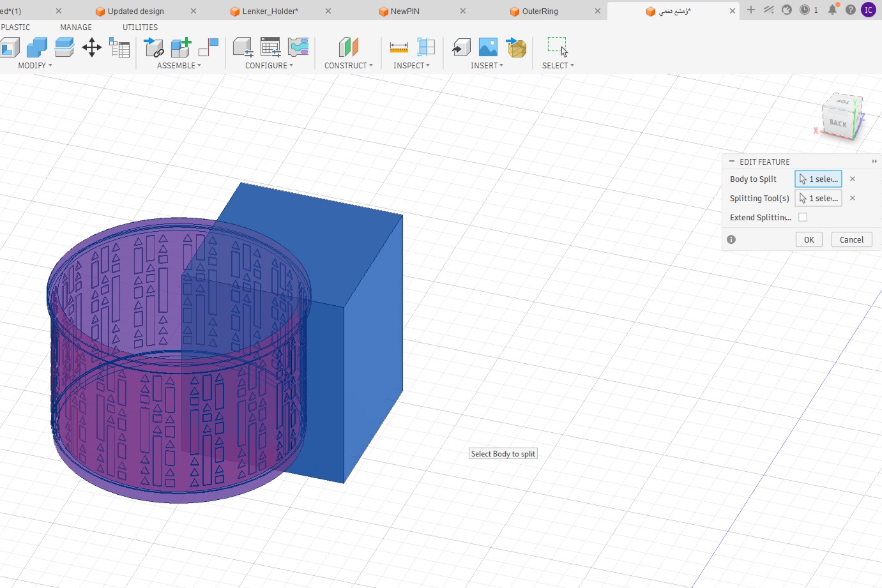Expand the ASSEMBLE dropdown
This screenshot has height=588, width=882.
point(179,66)
